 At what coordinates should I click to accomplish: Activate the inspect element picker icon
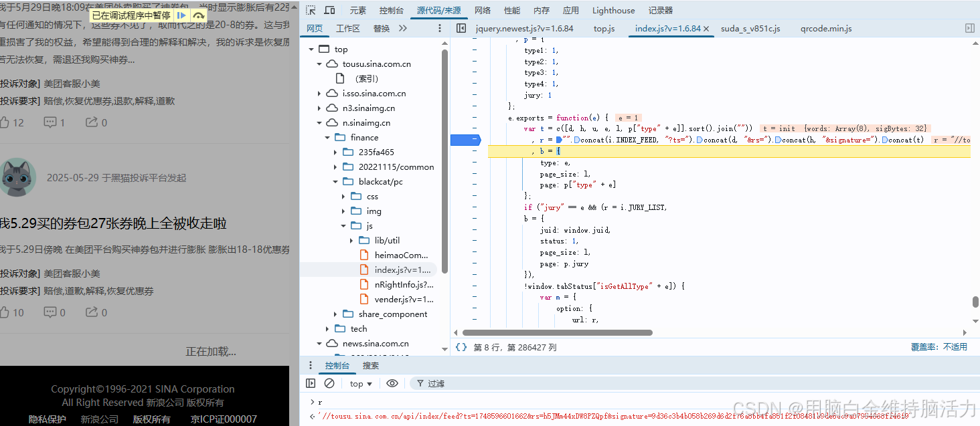311,10
